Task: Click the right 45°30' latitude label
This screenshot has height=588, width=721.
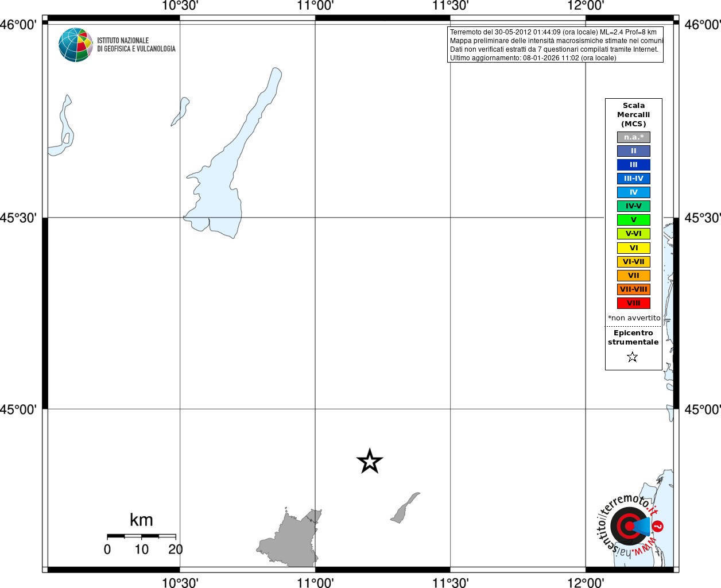Action: pos(703,218)
